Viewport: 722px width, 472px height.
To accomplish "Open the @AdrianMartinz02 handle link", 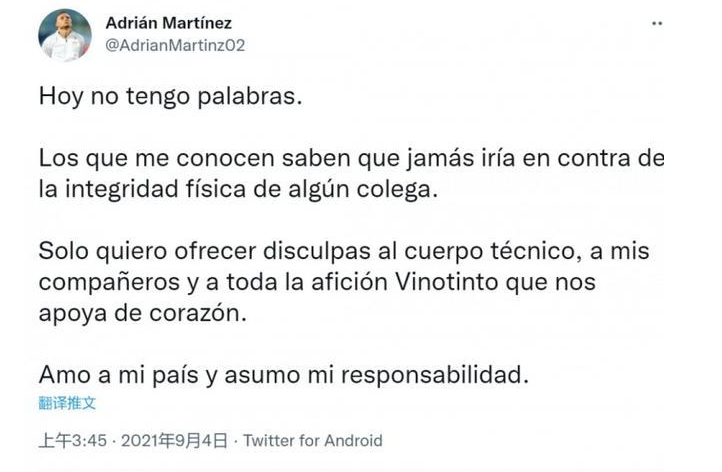I will (175, 45).
